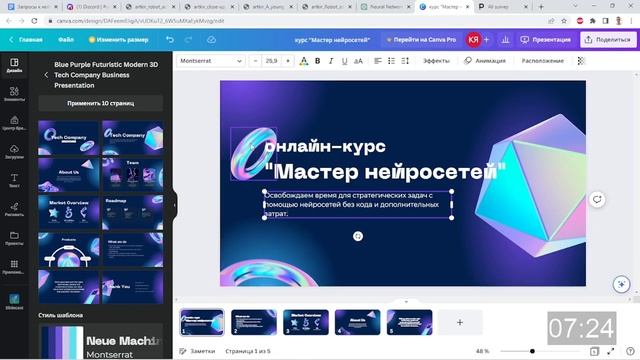This screenshot has width=640, height=360.
Task: Open the Анимация animation options
Action: (485, 61)
